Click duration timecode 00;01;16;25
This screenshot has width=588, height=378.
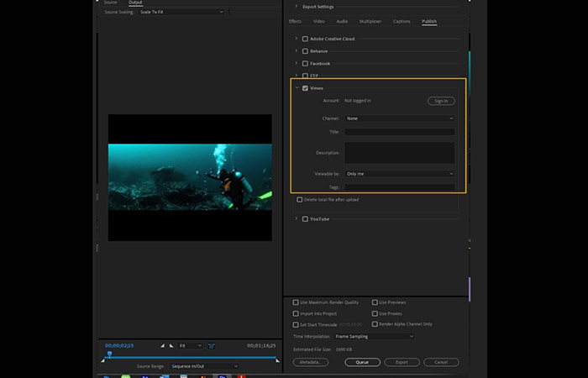[261, 346]
